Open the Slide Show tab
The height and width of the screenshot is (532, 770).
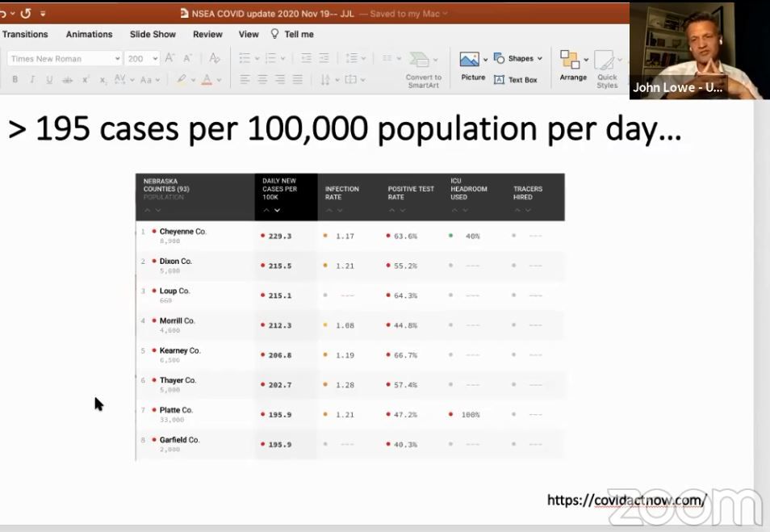click(x=153, y=34)
